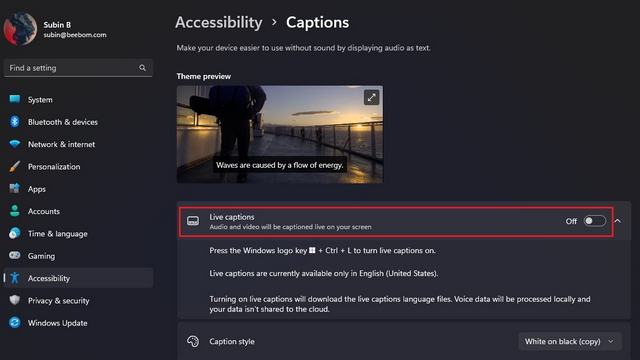The width and height of the screenshot is (640, 360).
Task: Click the Accessibility figure icon
Action: click(15, 278)
